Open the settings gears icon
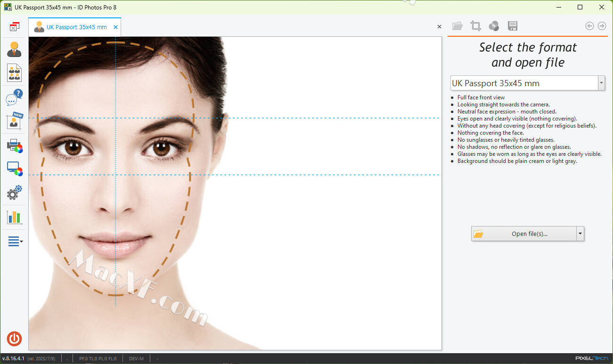Screen dimensions: 613x364 [14, 192]
